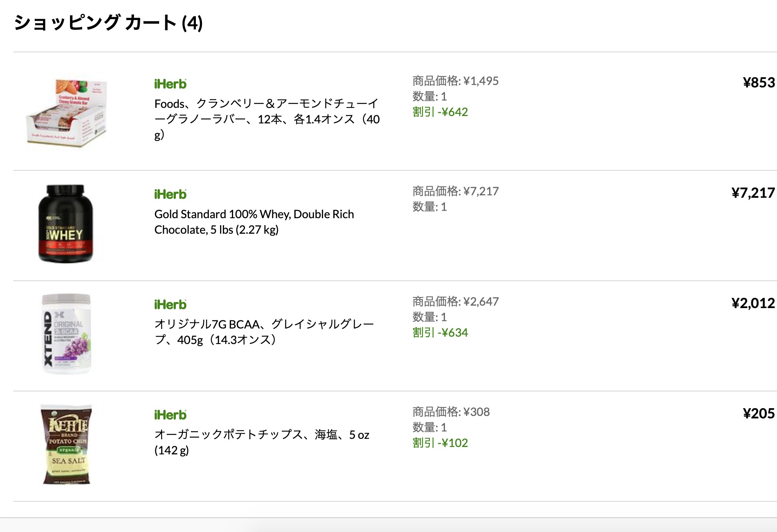The image size is (777, 532).
Task: Click the ショッピング カート (4) heading
Action: (x=108, y=23)
